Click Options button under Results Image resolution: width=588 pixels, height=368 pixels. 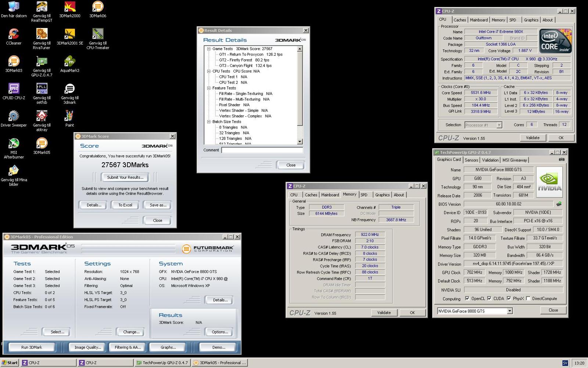(x=220, y=332)
